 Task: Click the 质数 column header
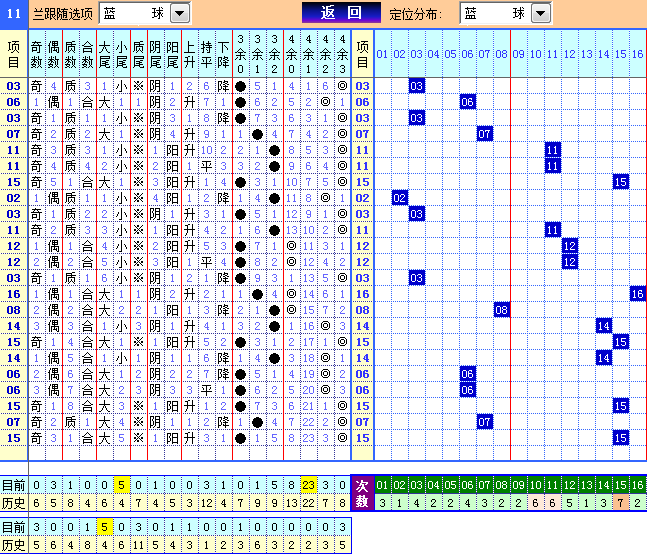point(71,54)
